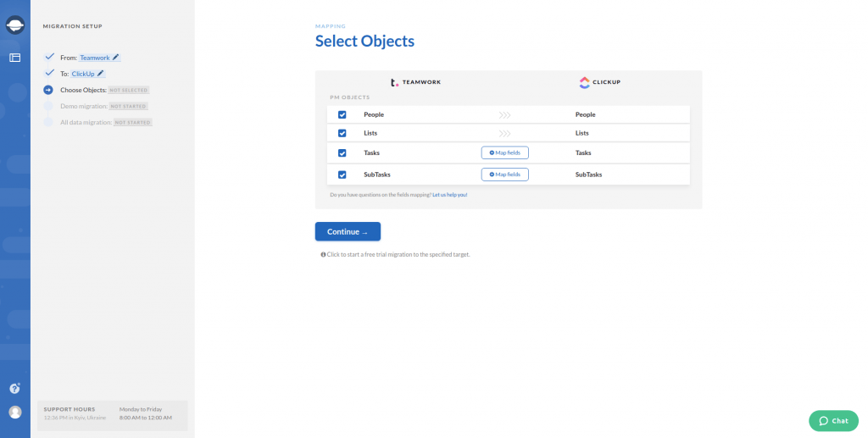
Task: Edit the ClickUp target with pencil icon
Action: click(101, 74)
